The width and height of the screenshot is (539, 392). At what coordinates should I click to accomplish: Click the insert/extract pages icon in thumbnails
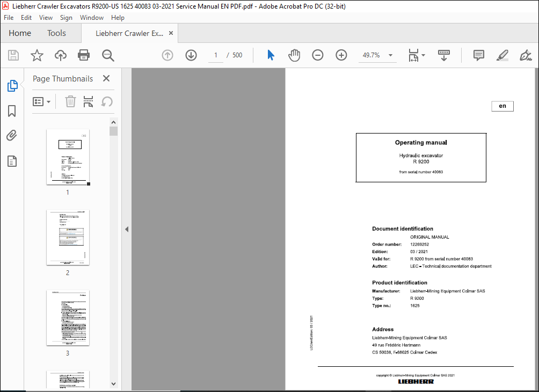(89, 101)
